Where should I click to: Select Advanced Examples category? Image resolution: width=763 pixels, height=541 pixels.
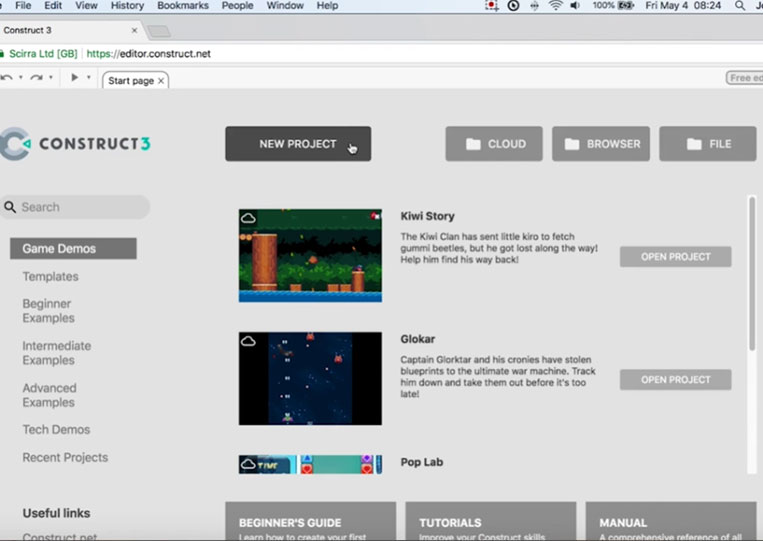(49, 395)
